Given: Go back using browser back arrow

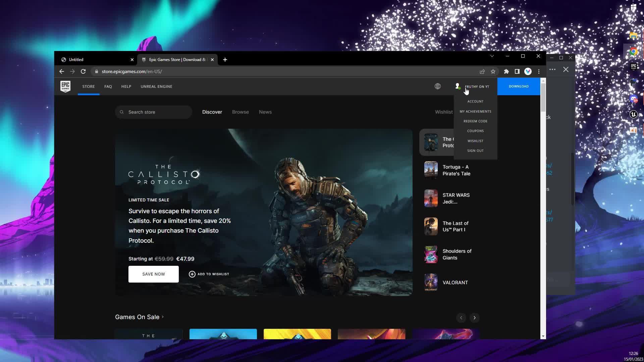Looking at the screenshot, I should (x=62, y=71).
